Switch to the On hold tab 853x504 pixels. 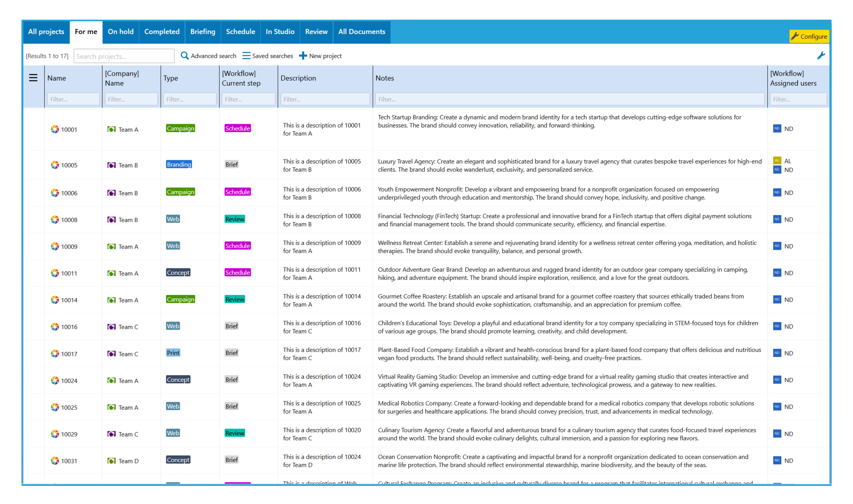[x=121, y=32]
